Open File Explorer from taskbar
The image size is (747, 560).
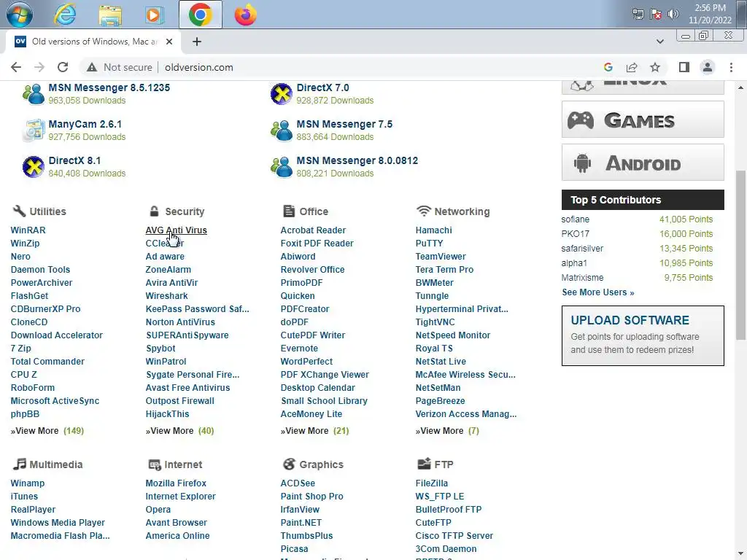click(x=110, y=15)
